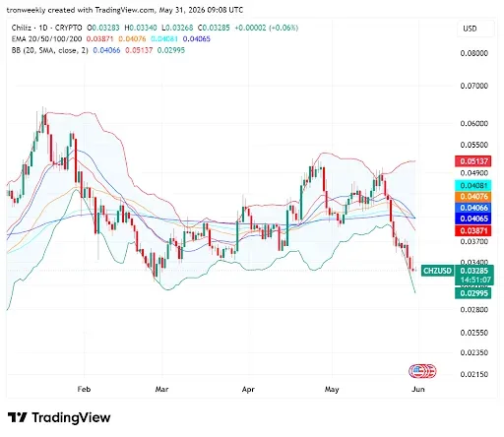Viewport: 504px width, 437px height.
Task: Click the USD currency button
Action: coord(475,29)
